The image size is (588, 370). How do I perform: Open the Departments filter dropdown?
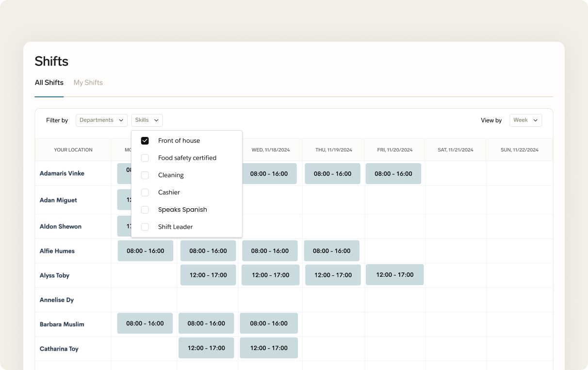pos(101,120)
